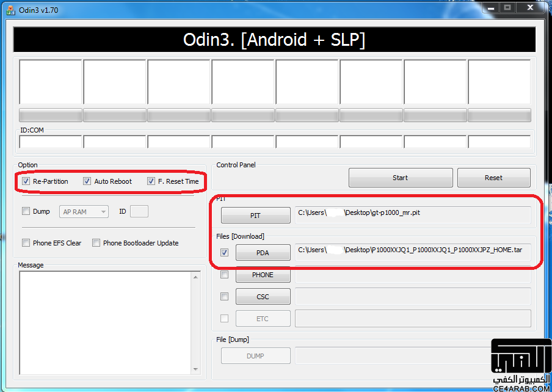
Task: Browse for a PIT file
Action: click(x=256, y=216)
